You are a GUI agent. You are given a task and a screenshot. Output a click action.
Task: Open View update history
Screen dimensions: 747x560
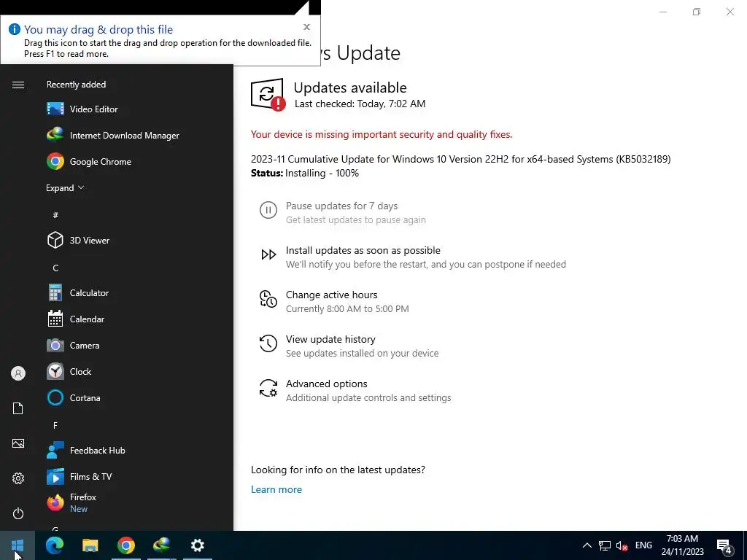(348, 346)
